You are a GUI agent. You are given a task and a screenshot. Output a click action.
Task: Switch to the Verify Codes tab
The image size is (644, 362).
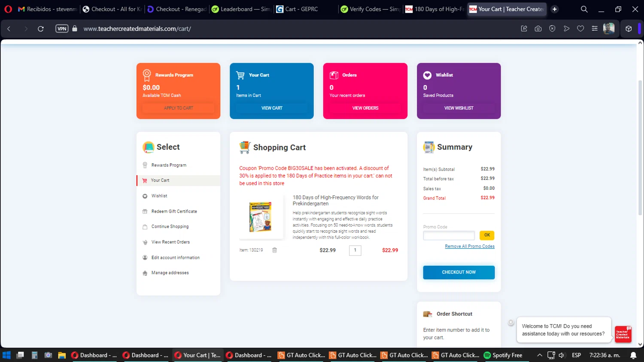click(370, 9)
